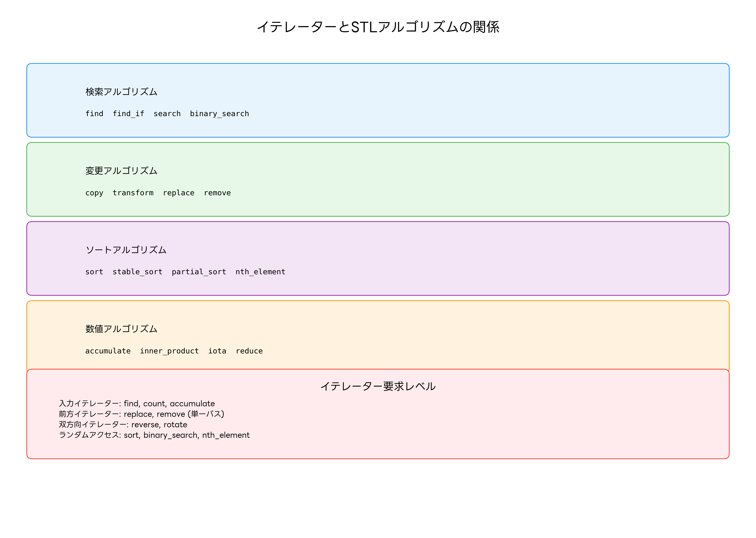Select partial_sort
This screenshot has width=756, height=538.
tap(199, 272)
